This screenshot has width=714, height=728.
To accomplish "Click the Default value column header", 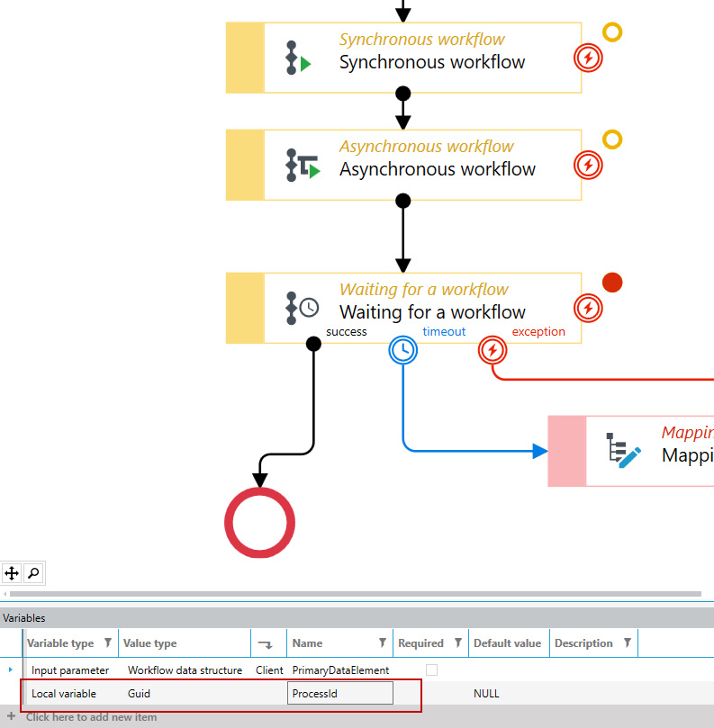I will [507, 643].
